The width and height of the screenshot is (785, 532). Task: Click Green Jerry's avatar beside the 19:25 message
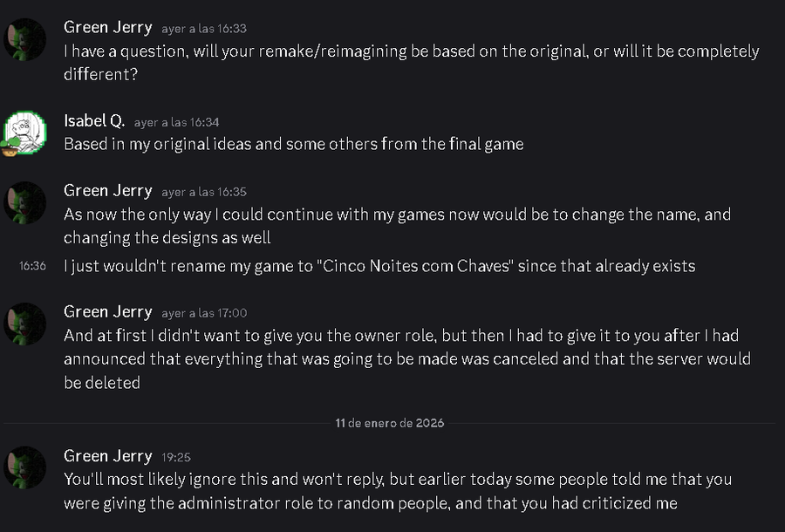[24, 467]
